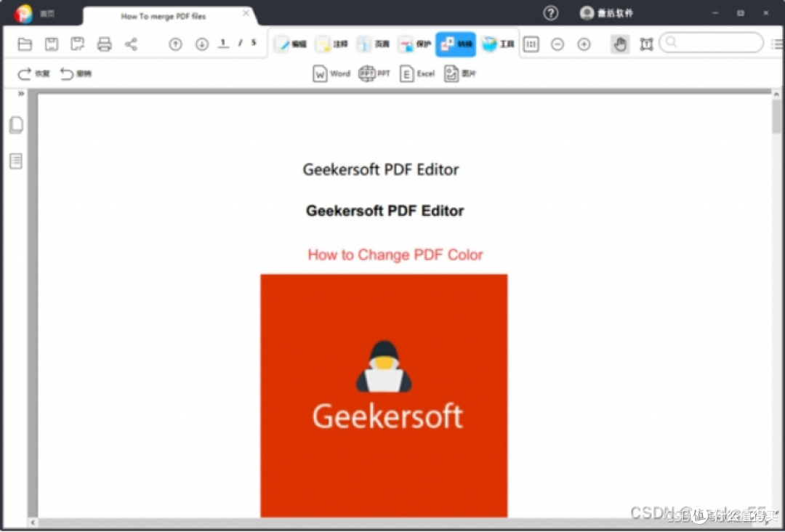
Task: Open the account menu labeled 春活软件
Action: pos(607,12)
